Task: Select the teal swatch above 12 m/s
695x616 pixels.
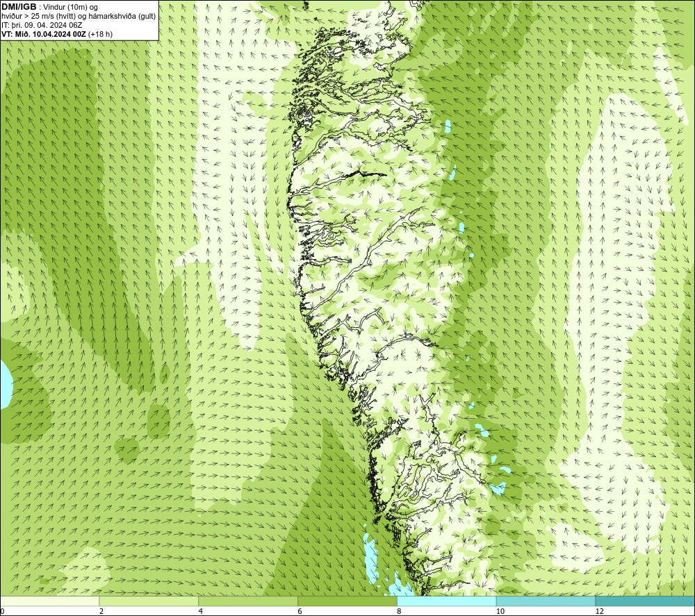Action: [x=646, y=601]
